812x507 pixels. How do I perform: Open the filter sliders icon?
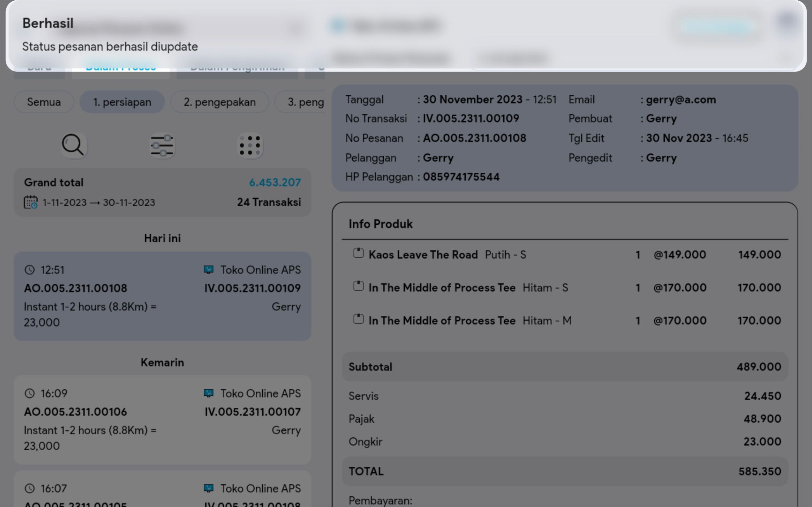coord(162,145)
